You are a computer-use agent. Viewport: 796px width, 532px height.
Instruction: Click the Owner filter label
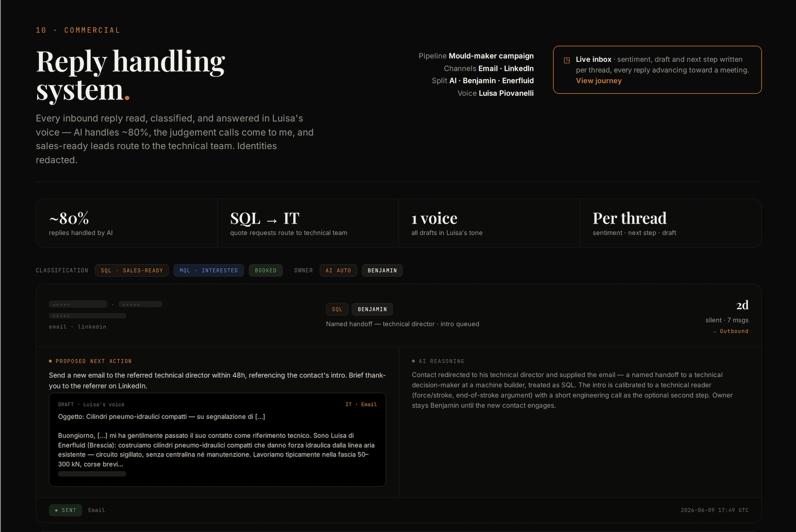click(x=304, y=270)
